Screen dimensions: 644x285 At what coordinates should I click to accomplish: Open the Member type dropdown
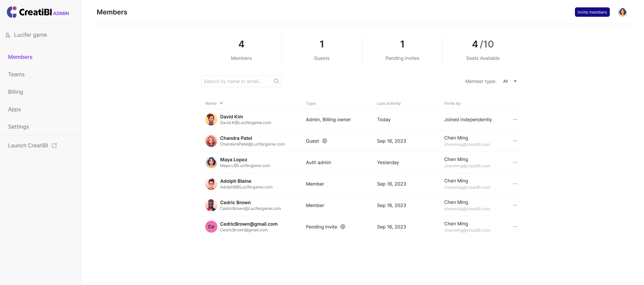pos(510,81)
